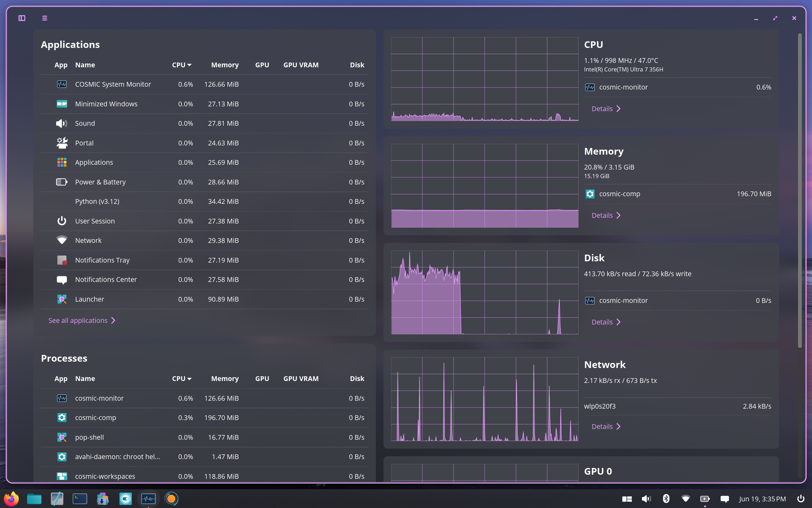Click 196.70 MiB memory value for cosmic-comp process
This screenshot has height=508, width=812.
click(221, 418)
